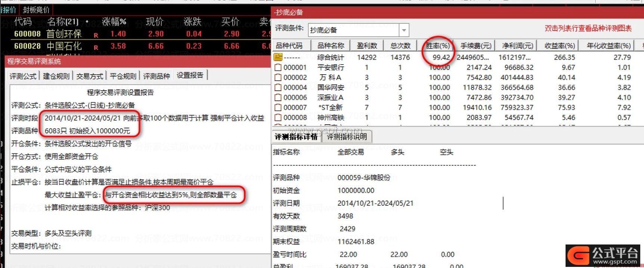Click the 000059-华锦股份 value in indicator details

364,178
